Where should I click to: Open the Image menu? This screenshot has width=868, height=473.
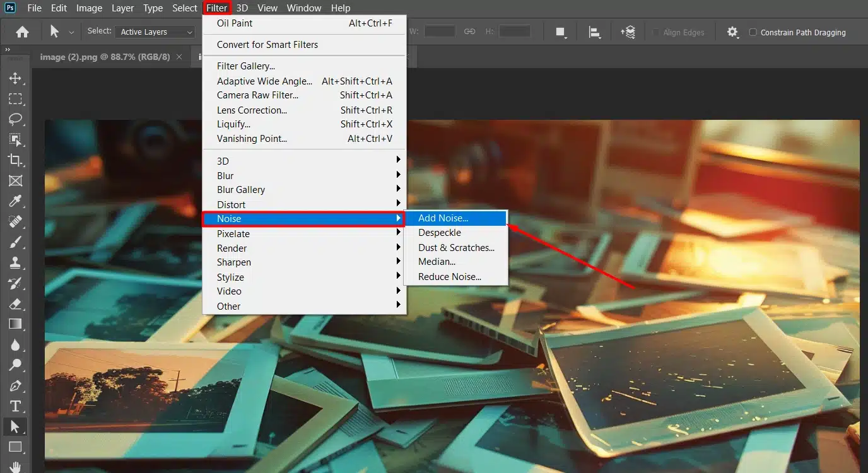coord(89,8)
